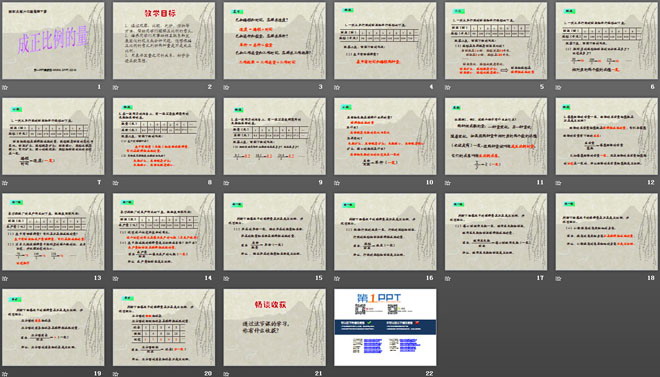This screenshot has width=660, height=377.
Task: Select slide 8 thumbnail
Action: point(164,136)
